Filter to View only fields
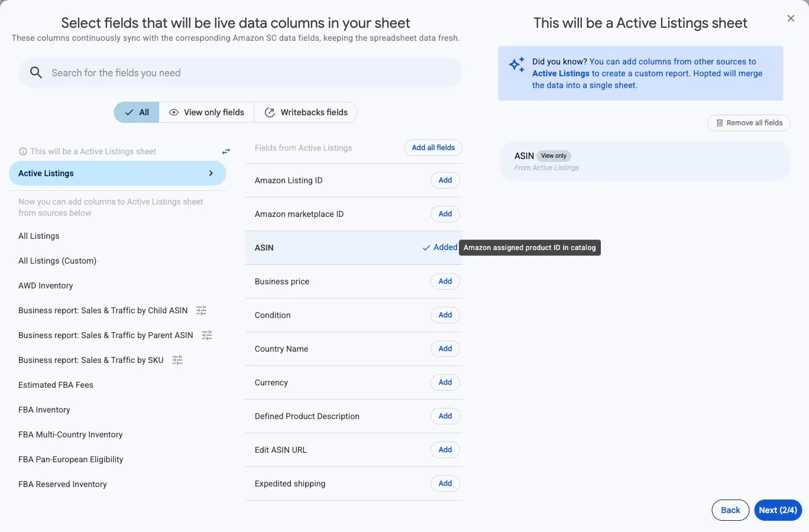 (x=206, y=112)
